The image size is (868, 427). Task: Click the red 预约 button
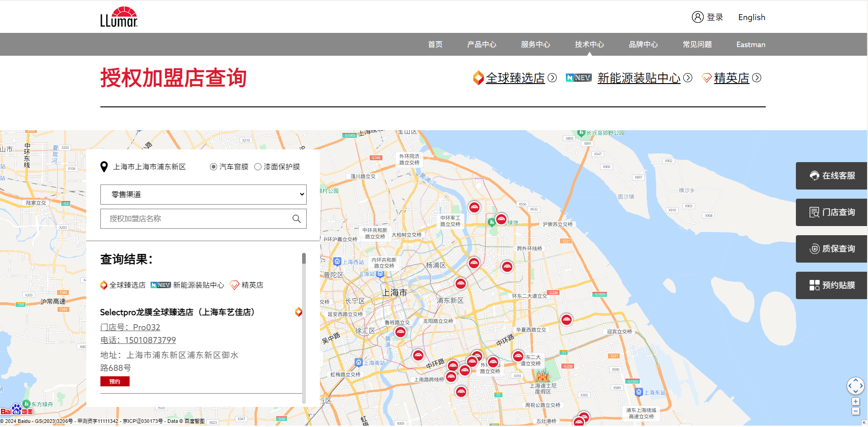pos(115,381)
